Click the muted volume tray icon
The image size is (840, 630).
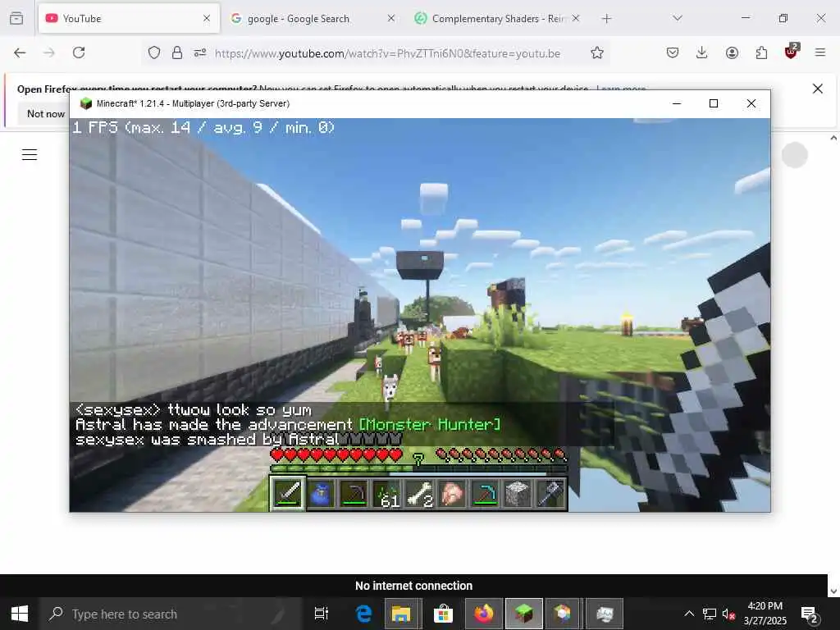coord(728,614)
